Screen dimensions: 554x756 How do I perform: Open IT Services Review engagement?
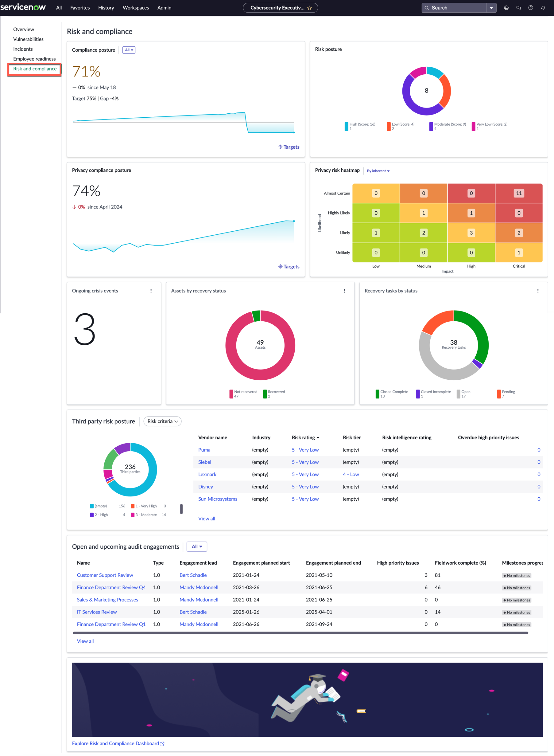point(97,612)
